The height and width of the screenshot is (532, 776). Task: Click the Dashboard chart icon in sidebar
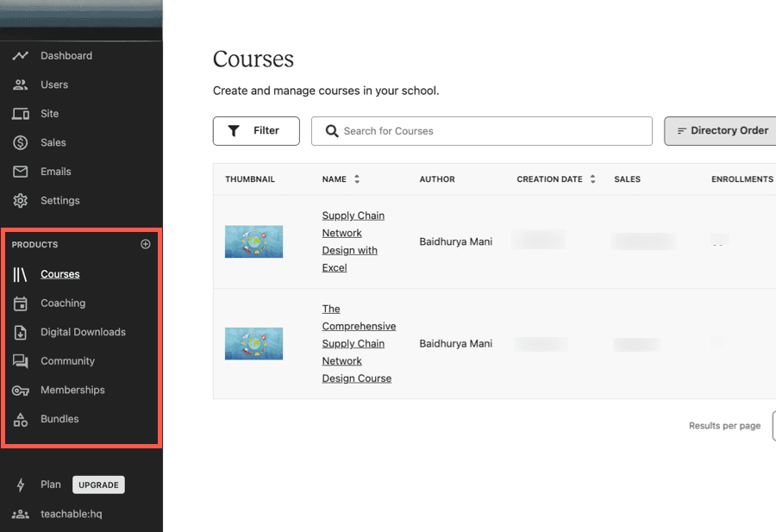21,56
